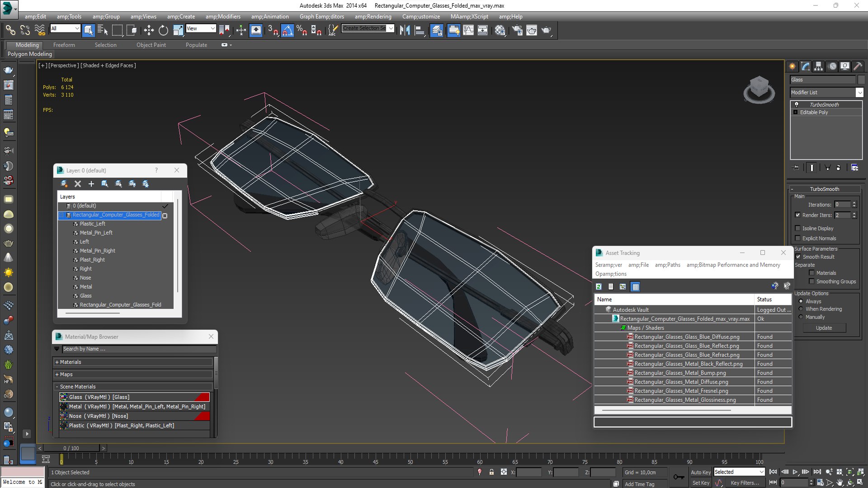Toggle the Angle Snap icon
The width and height of the screenshot is (868, 488).
coord(288,30)
